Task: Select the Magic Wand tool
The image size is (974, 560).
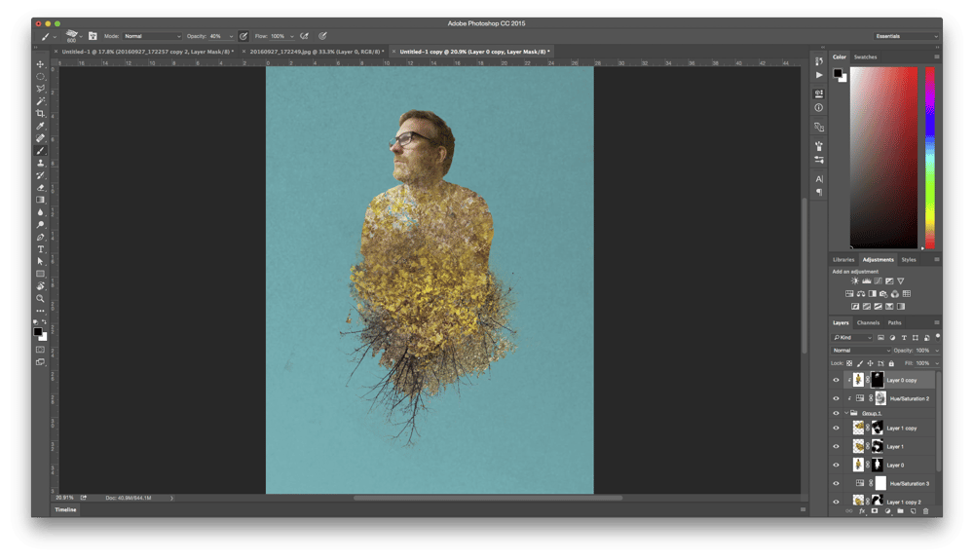Action: (40, 101)
